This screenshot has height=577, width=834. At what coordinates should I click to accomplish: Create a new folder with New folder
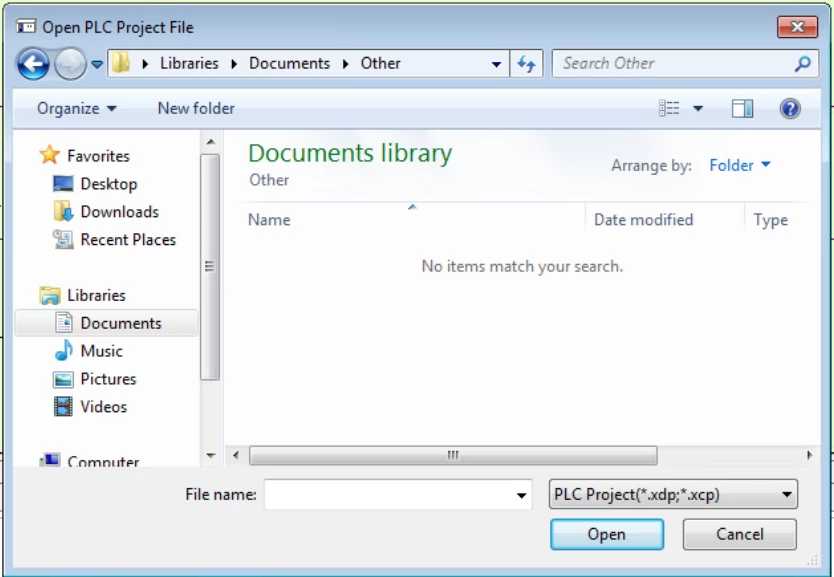[x=195, y=108]
